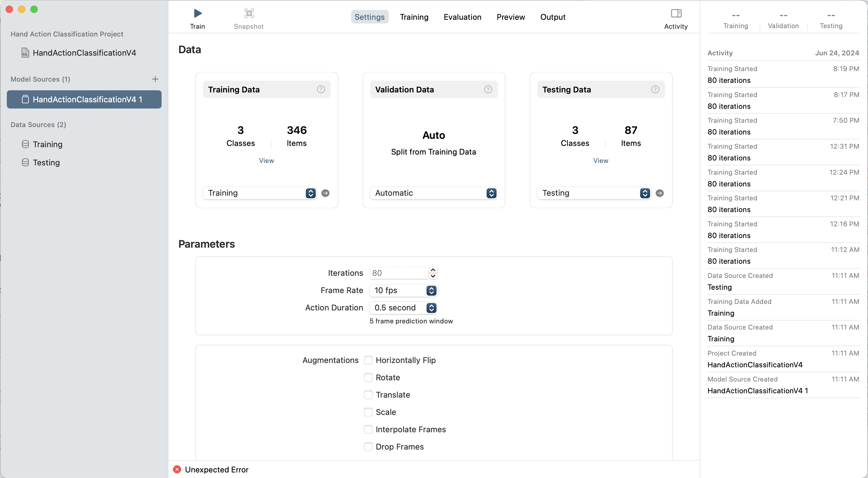This screenshot has width=868, height=478.
Task: Click the Training Data help question icon
Action: (x=320, y=90)
